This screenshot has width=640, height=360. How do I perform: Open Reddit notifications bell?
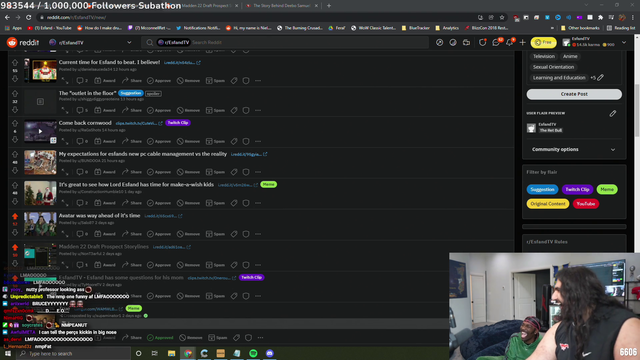(510, 42)
